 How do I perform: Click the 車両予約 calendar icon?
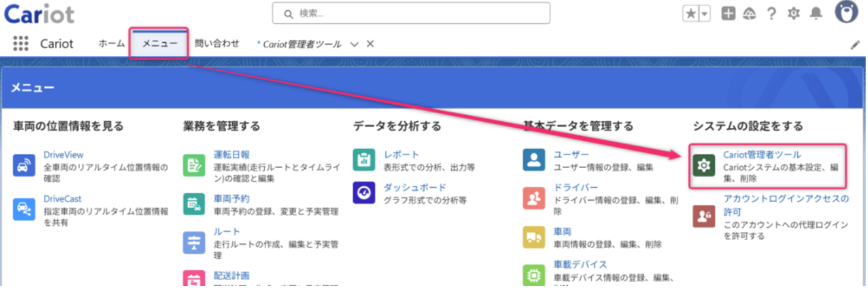pos(194,204)
